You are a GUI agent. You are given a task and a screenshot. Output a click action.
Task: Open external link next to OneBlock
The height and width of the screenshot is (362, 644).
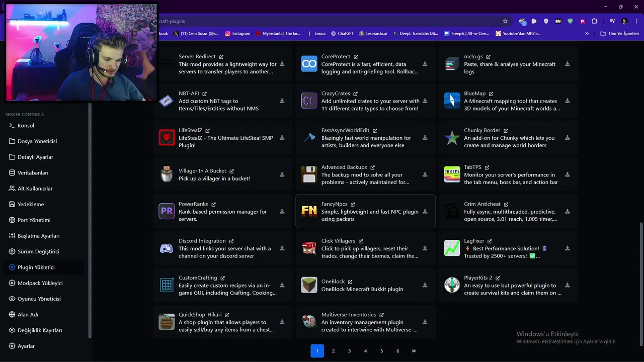coord(350,282)
